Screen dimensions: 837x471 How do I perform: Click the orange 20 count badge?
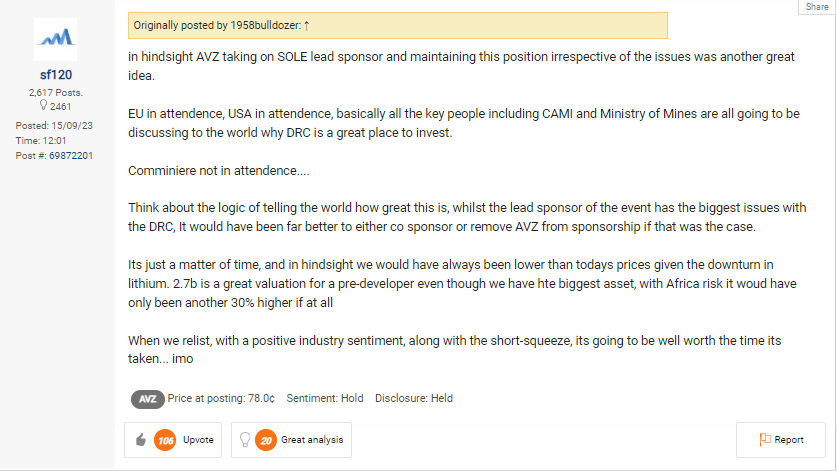coord(266,439)
